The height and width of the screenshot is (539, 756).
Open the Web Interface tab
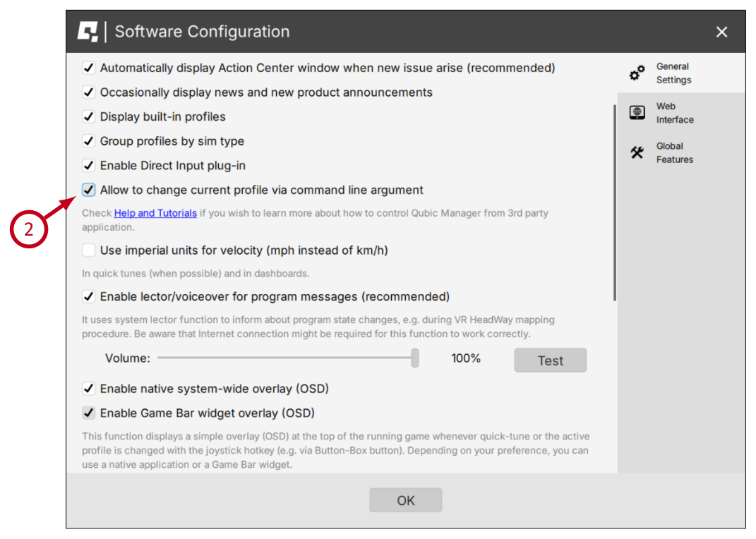(674, 113)
